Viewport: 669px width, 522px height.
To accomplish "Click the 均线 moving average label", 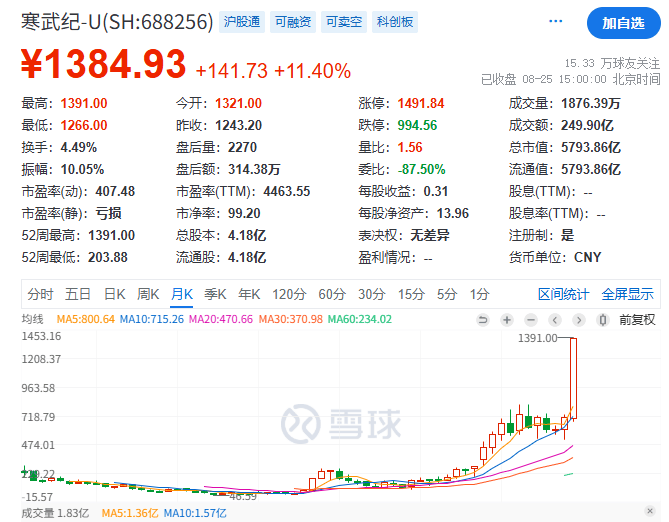I will [32, 319].
